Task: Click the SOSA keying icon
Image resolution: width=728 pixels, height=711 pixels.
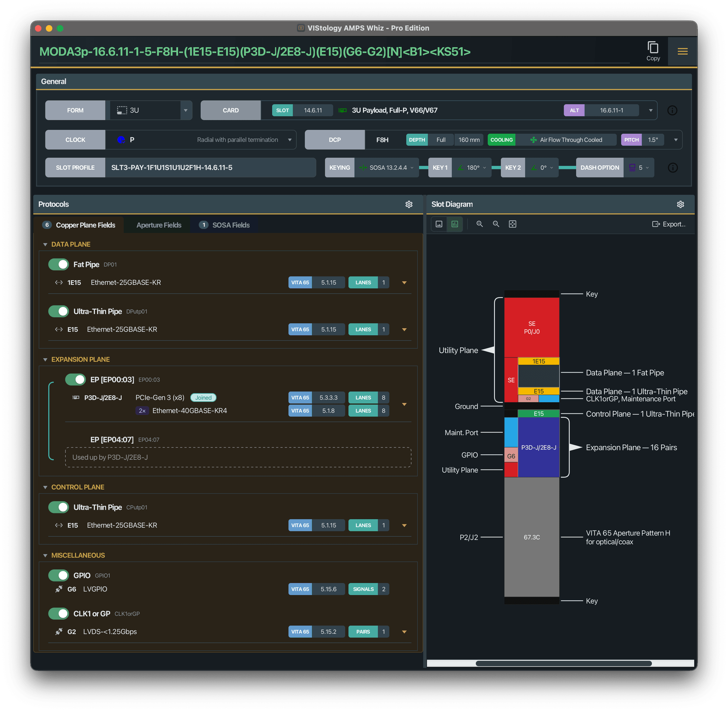Action: click(362, 168)
